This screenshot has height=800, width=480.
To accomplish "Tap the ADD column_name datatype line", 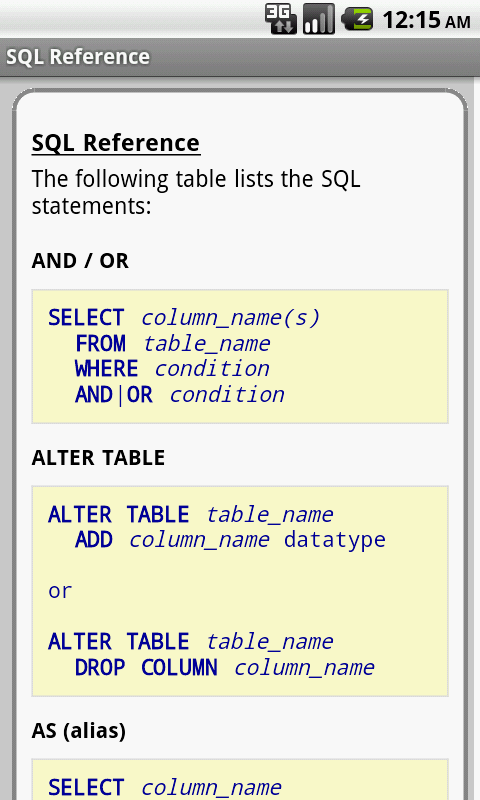I will pos(230,540).
